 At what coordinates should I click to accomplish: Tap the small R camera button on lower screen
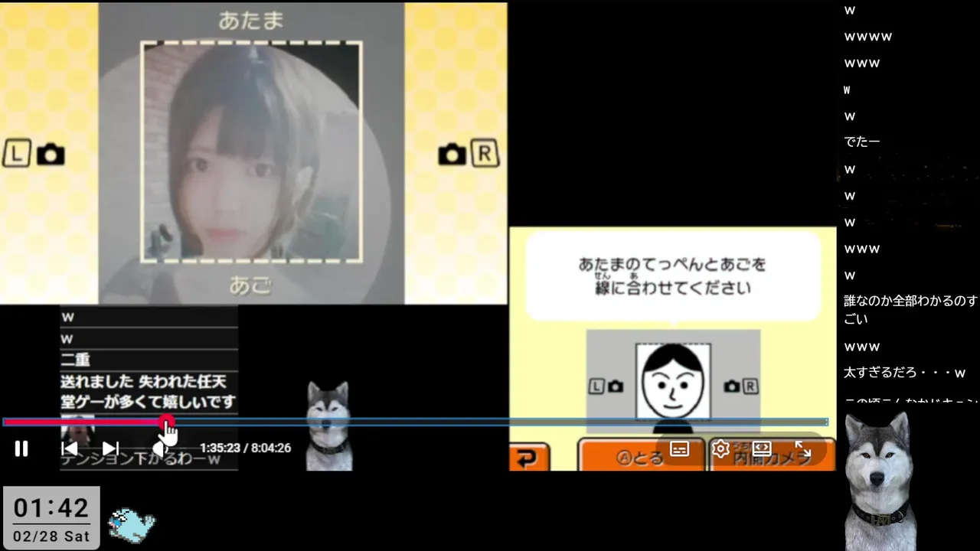click(740, 387)
